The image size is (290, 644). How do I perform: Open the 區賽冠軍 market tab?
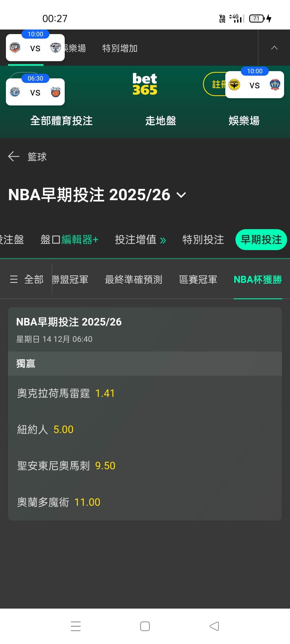coord(198,280)
